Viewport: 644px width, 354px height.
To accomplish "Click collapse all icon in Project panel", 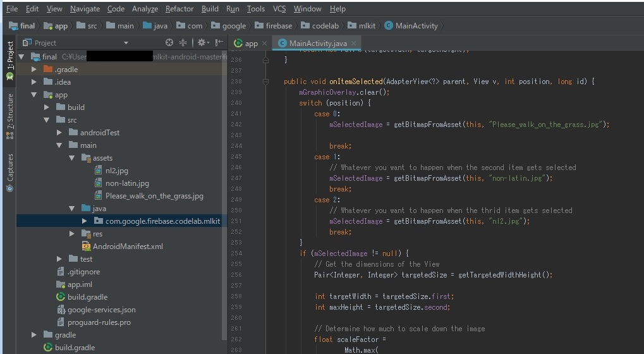I will pyautogui.click(x=183, y=42).
